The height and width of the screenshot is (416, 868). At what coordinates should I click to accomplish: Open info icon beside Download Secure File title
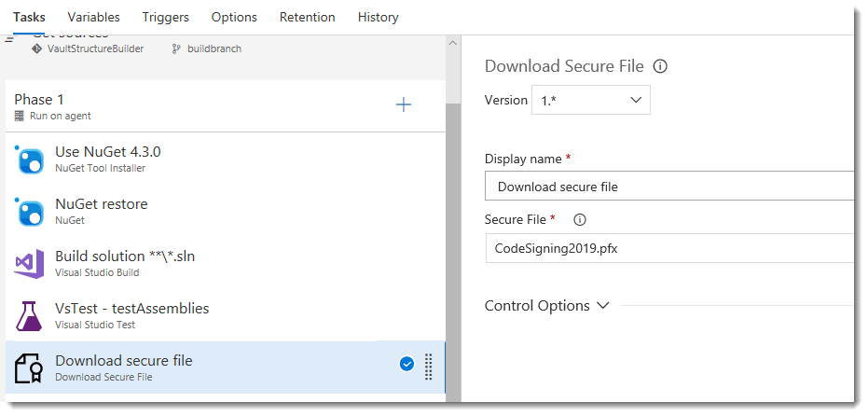click(660, 66)
